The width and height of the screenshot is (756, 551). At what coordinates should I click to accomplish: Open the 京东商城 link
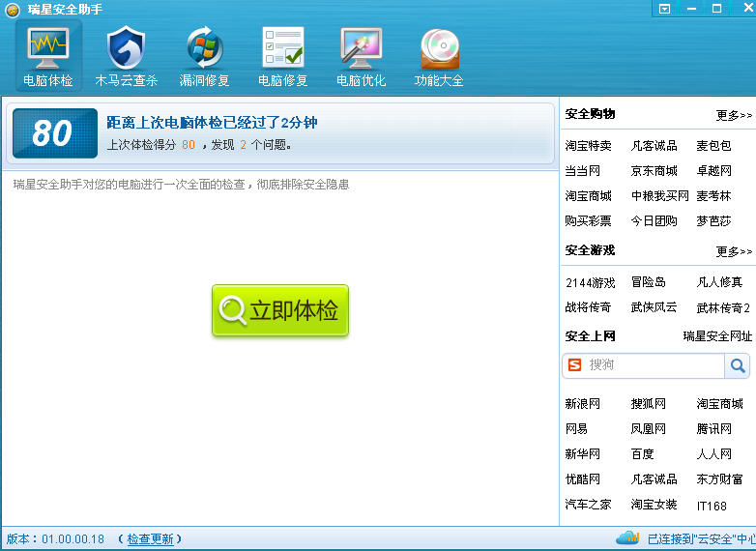(x=654, y=171)
